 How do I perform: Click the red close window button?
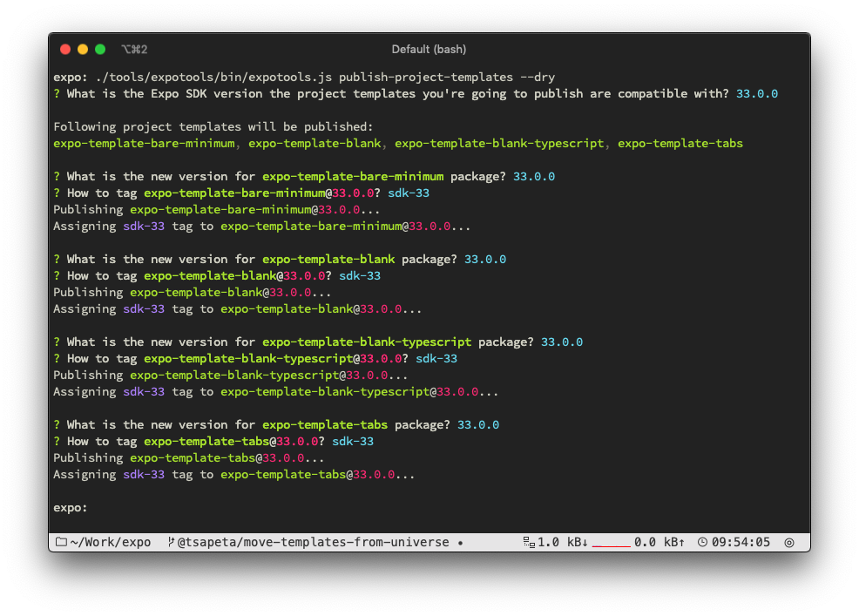pyautogui.click(x=65, y=50)
